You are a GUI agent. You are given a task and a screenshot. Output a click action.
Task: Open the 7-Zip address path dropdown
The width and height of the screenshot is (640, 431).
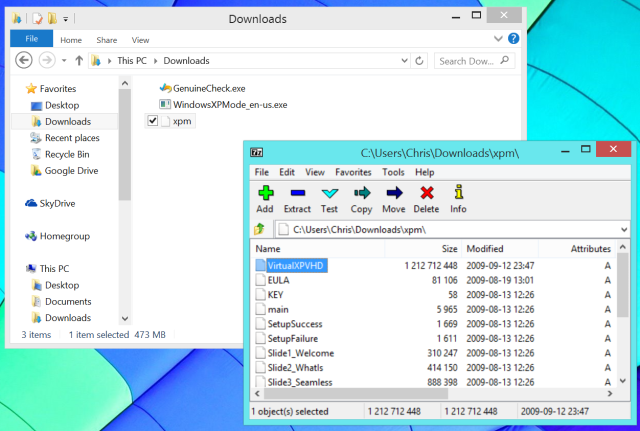(x=622, y=229)
